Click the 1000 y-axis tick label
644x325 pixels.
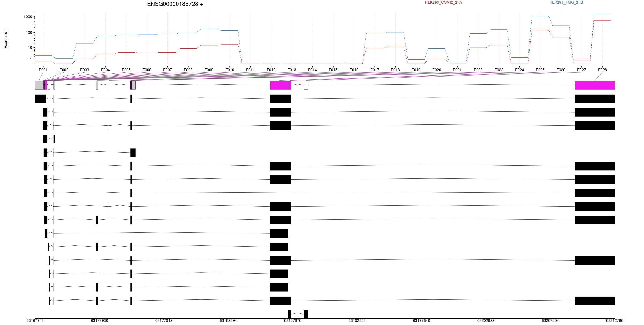28,17
